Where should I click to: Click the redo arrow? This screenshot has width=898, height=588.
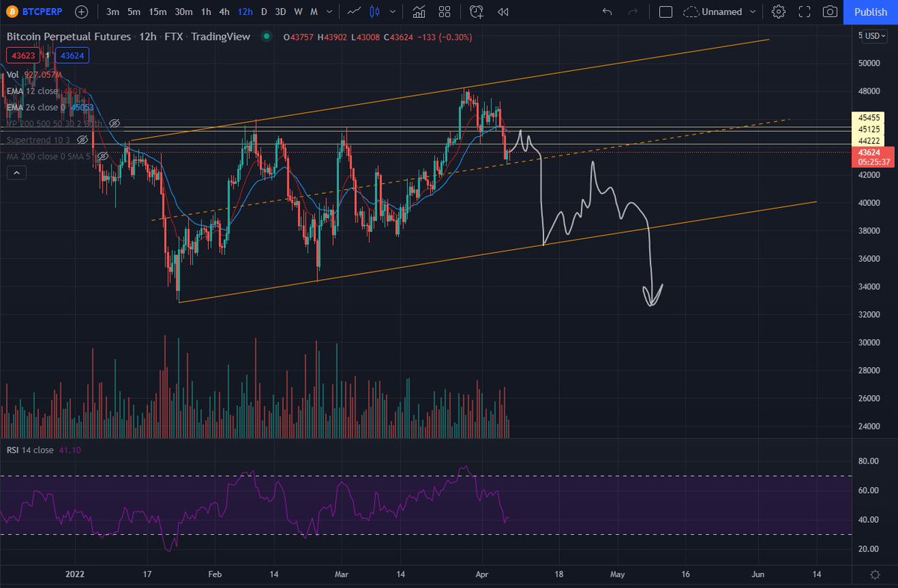(x=633, y=12)
